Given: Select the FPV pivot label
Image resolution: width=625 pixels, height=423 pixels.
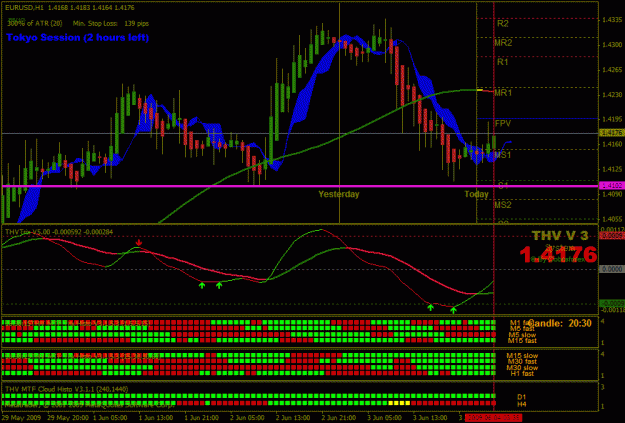Looking at the screenshot, I should point(503,124).
